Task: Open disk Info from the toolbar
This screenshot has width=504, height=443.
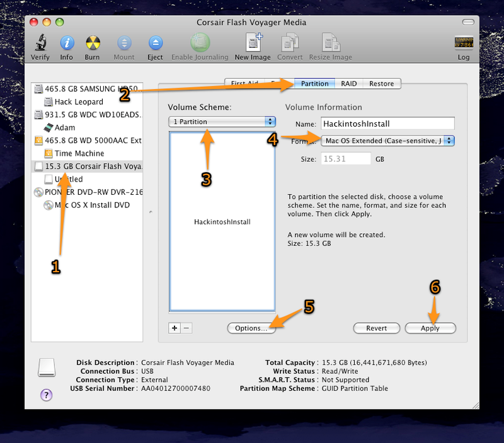Action: tap(67, 42)
